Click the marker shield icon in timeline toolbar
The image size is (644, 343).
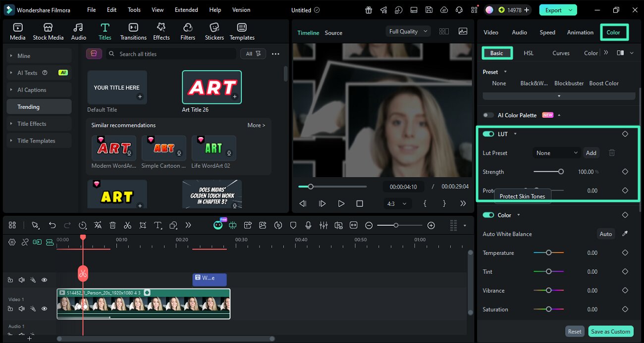(x=293, y=225)
